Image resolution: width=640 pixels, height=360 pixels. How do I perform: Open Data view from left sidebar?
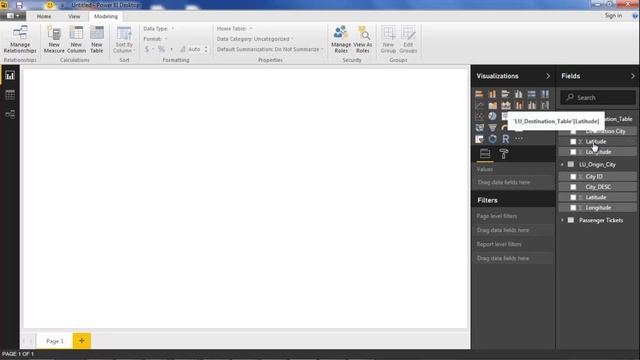[10, 95]
